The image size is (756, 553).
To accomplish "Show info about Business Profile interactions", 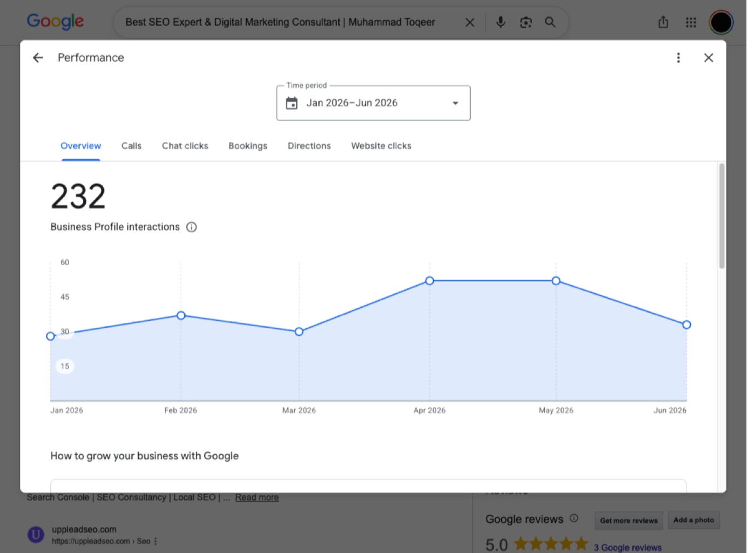I will (x=191, y=227).
